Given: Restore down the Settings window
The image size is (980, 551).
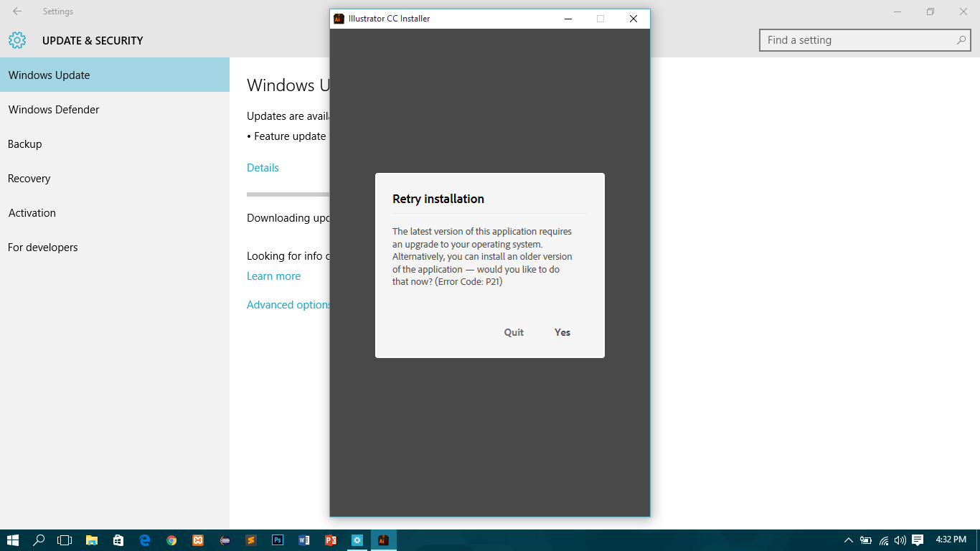Looking at the screenshot, I should (x=930, y=11).
